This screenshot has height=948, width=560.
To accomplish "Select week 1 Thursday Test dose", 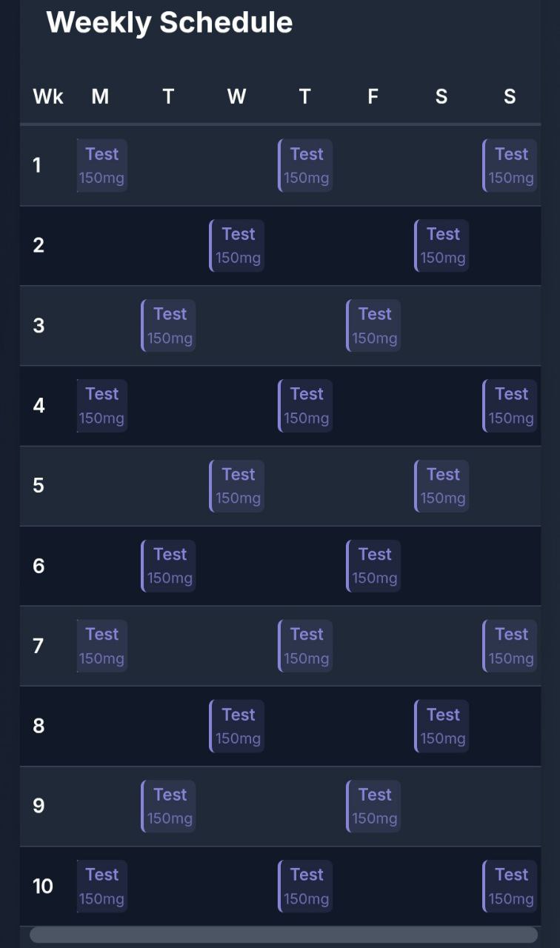I will (x=306, y=165).
